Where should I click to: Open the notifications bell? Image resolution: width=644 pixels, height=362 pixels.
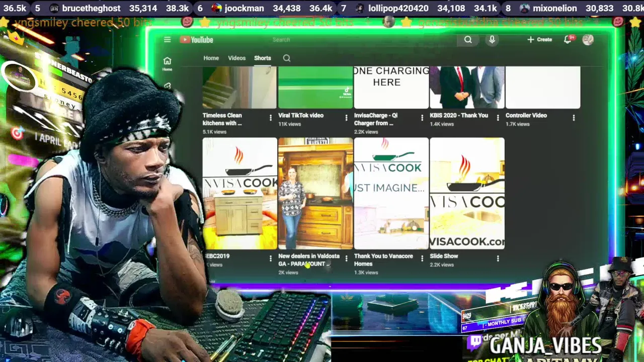tap(568, 40)
